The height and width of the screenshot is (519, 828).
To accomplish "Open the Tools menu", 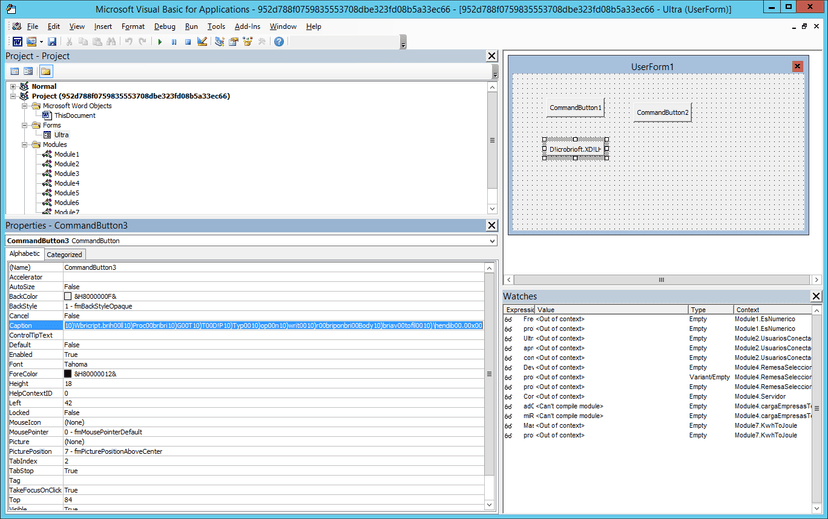I will point(216,26).
